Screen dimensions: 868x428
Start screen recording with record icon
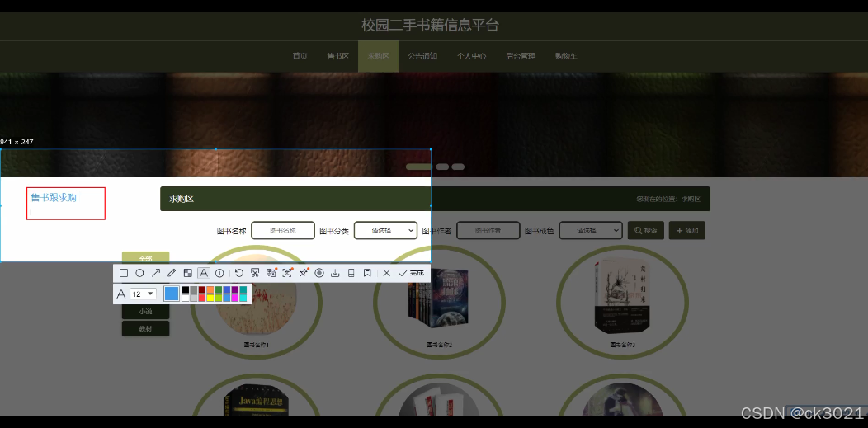(318, 273)
